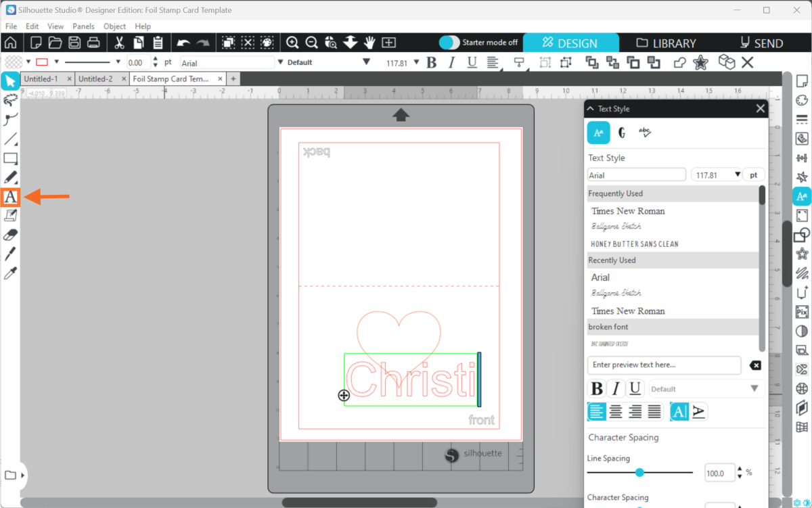Choose the Select arrow tool
Image resolution: width=812 pixels, height=508 pixels.
click(10, 82)
